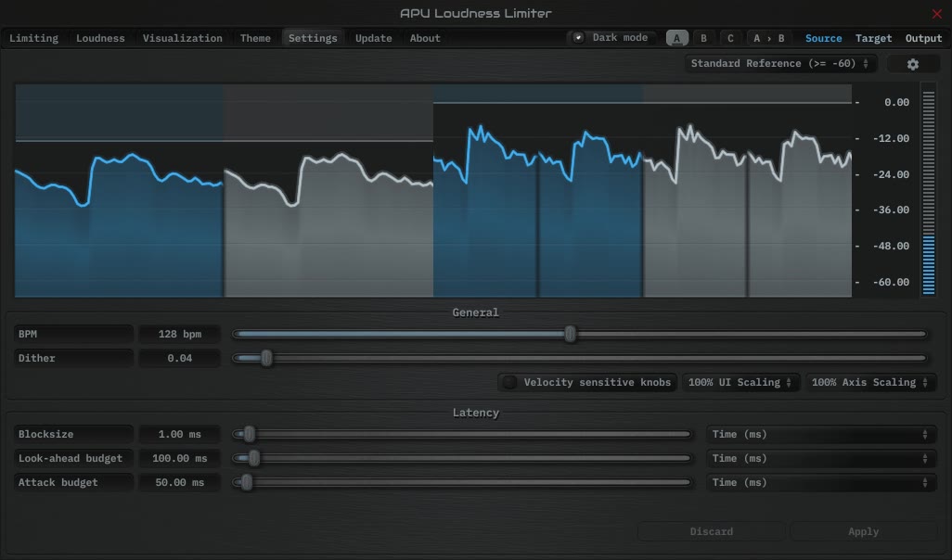Open the Visualization tab
This screenshot has height=560, width=952.
click(x=182, y=38)
